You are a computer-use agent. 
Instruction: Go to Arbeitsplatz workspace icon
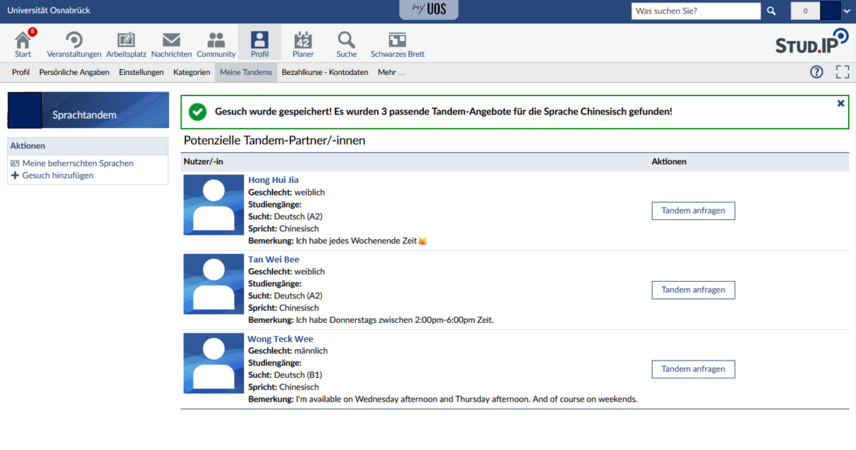126,42
